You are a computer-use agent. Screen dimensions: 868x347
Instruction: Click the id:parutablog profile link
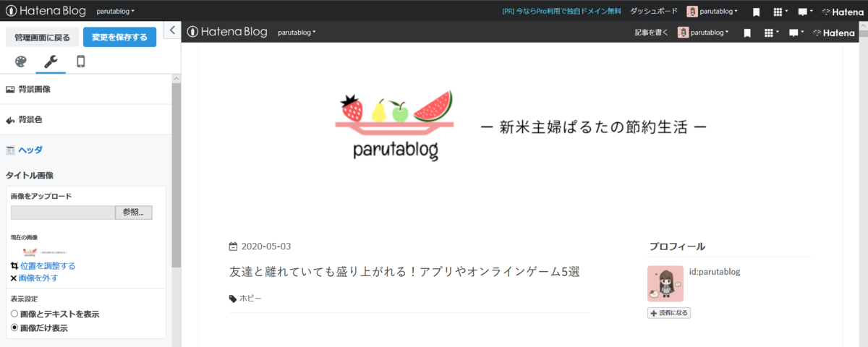715,272
